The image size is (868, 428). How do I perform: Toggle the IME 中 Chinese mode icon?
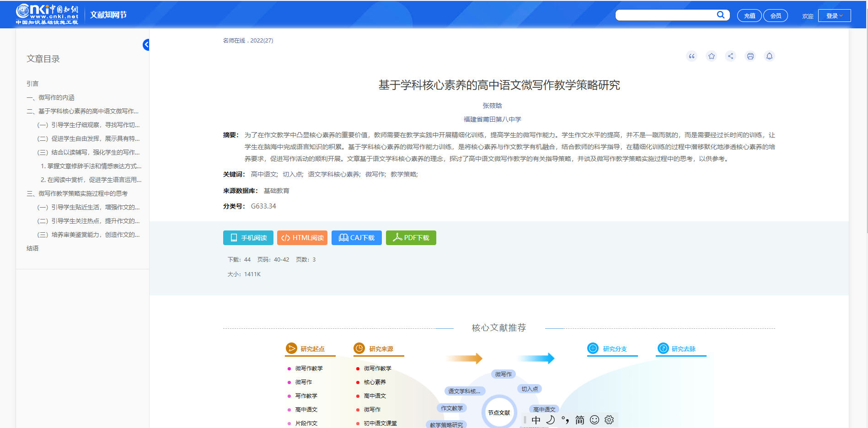tap(536, 420)
